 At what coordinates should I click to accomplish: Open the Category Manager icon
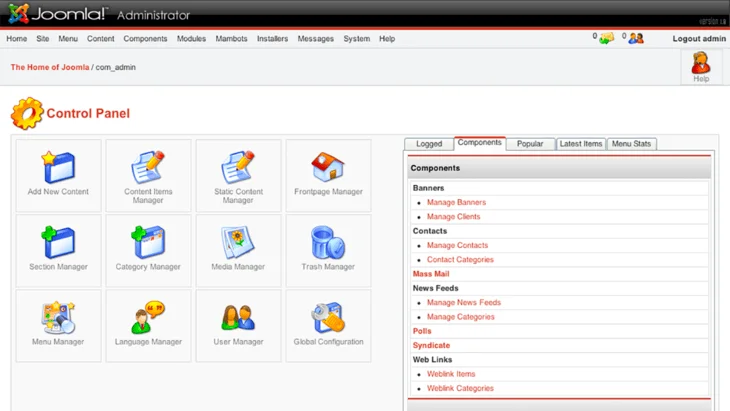click(148, 242)
